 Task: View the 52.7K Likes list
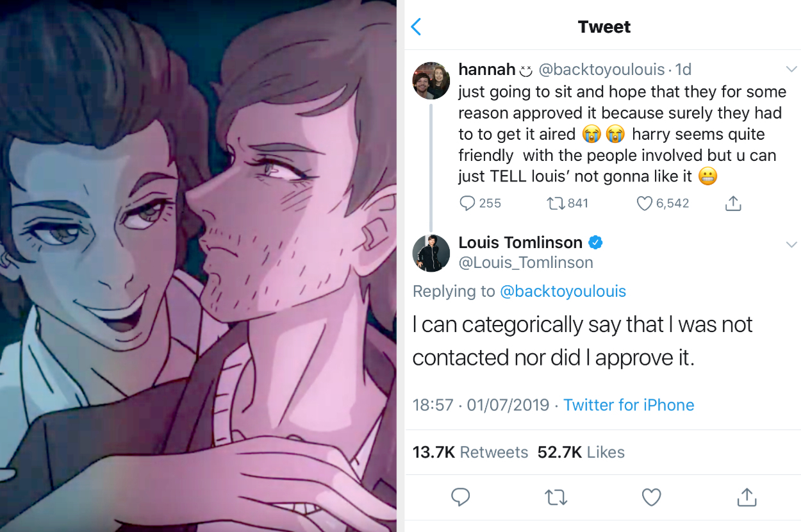click(x=581, y=452)
